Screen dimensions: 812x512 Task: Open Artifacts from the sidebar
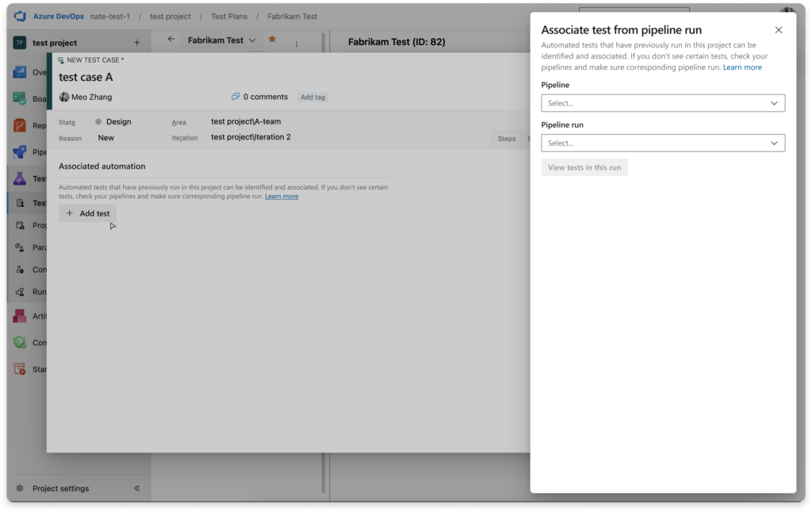(x=20, y=315)
